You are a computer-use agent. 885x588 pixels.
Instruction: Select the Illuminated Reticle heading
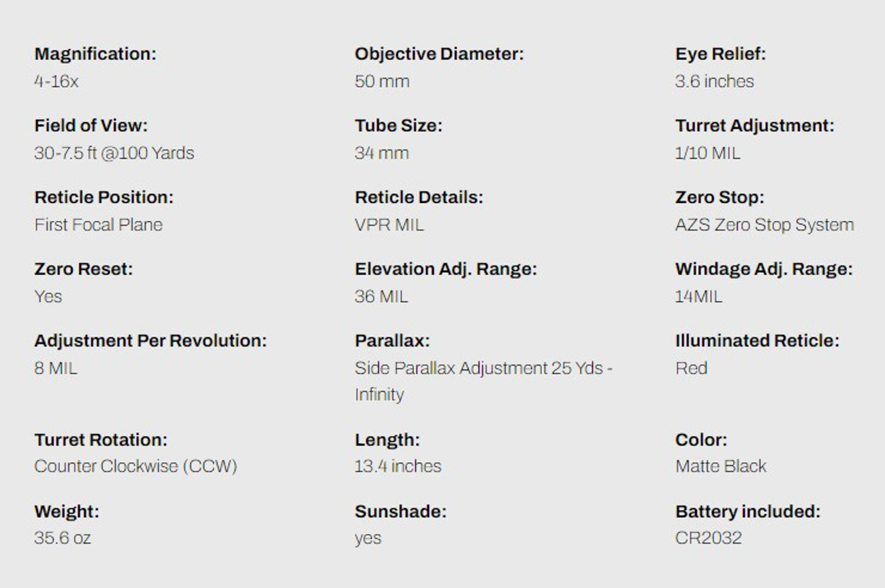[757, 340]
